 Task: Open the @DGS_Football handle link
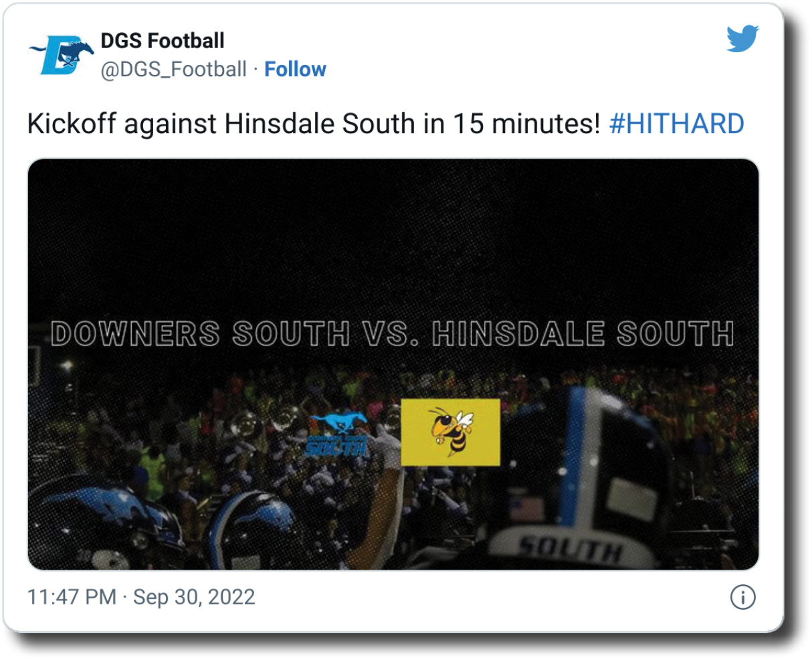tap(173, 70)
